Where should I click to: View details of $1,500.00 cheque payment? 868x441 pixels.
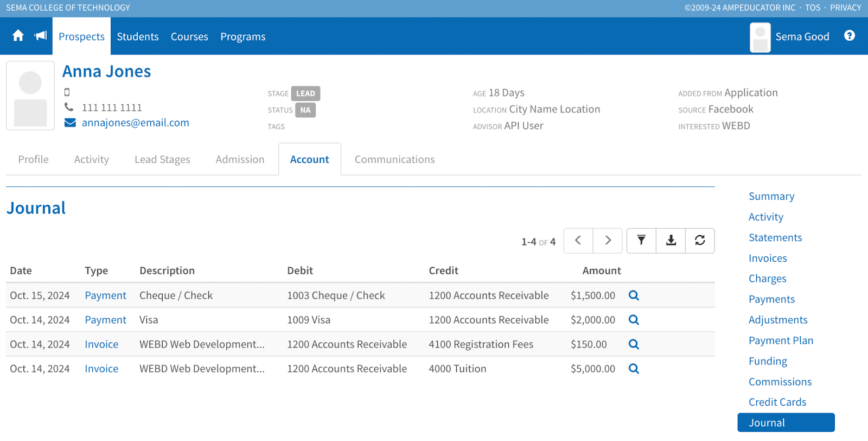634,295
